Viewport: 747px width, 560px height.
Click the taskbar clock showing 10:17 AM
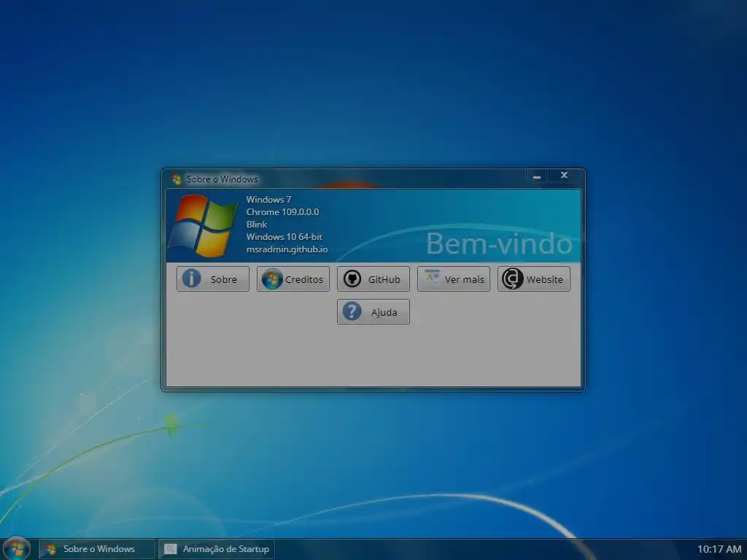click(719, 549)
